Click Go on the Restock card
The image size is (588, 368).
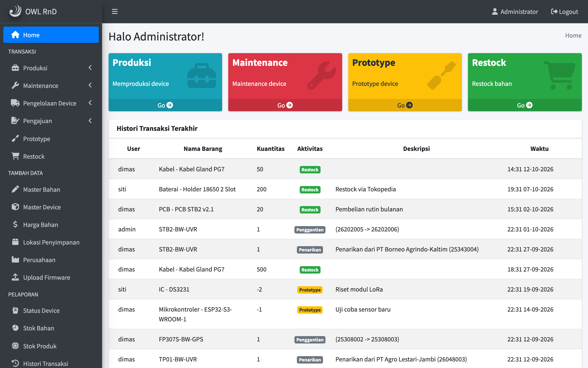coord(525,105)
